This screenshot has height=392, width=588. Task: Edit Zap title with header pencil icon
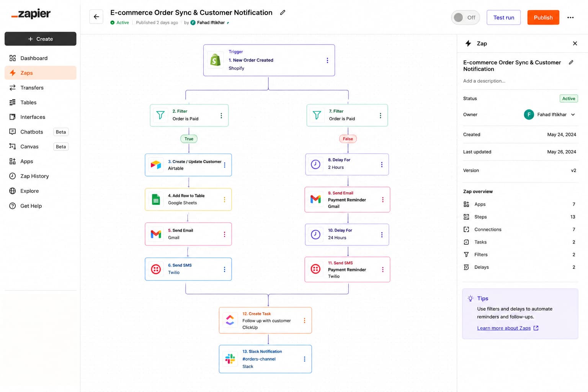tap(283, 13)
